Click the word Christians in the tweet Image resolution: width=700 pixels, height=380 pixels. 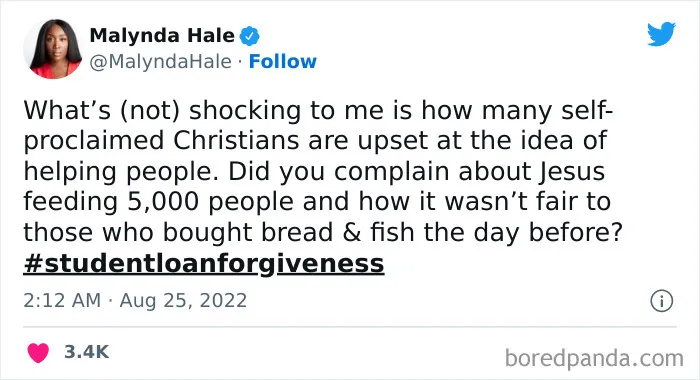coord(236,140)
